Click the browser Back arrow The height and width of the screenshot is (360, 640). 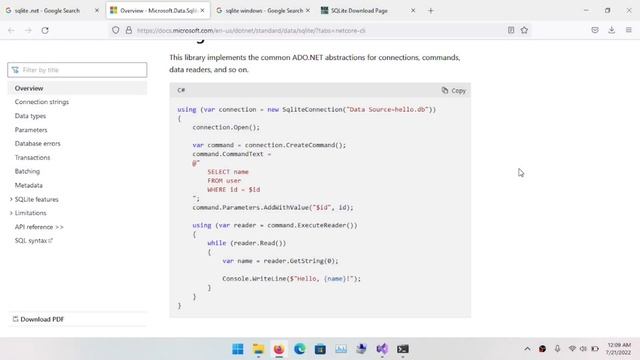click(11, 30)
